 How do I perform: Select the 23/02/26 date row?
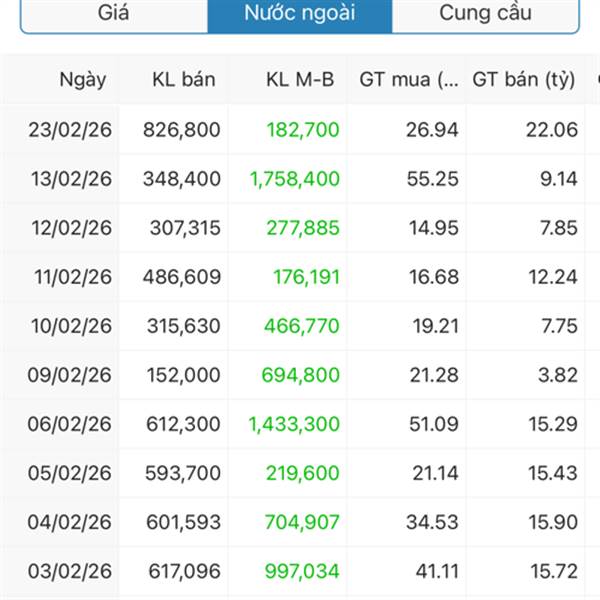(70, 129)
